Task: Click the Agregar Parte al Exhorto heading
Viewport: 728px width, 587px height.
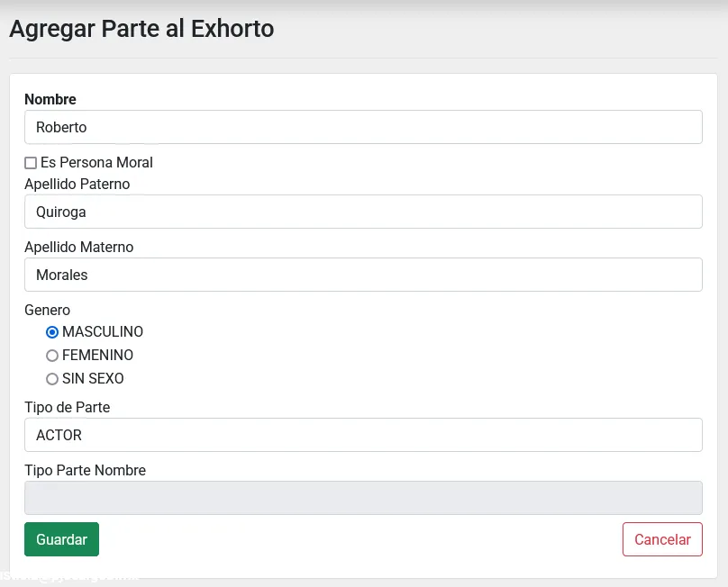Action: point(141,29)
